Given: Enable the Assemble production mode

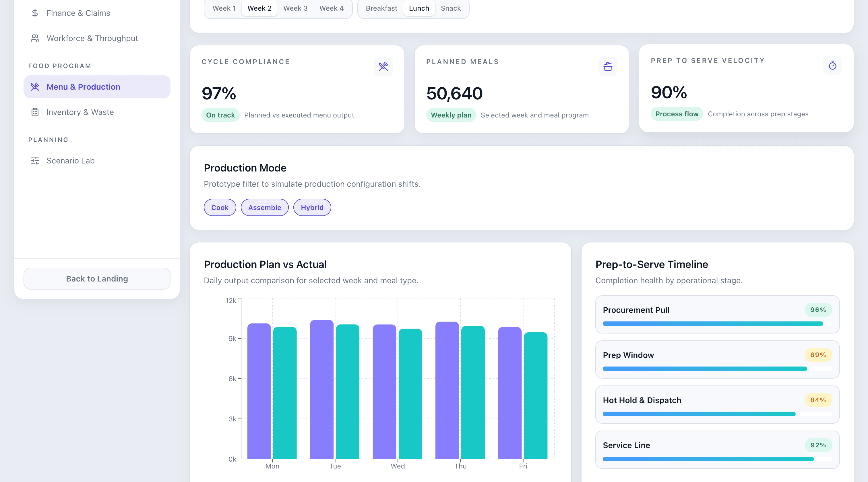Looking at the screenshot, I should (x=264, y=207).
